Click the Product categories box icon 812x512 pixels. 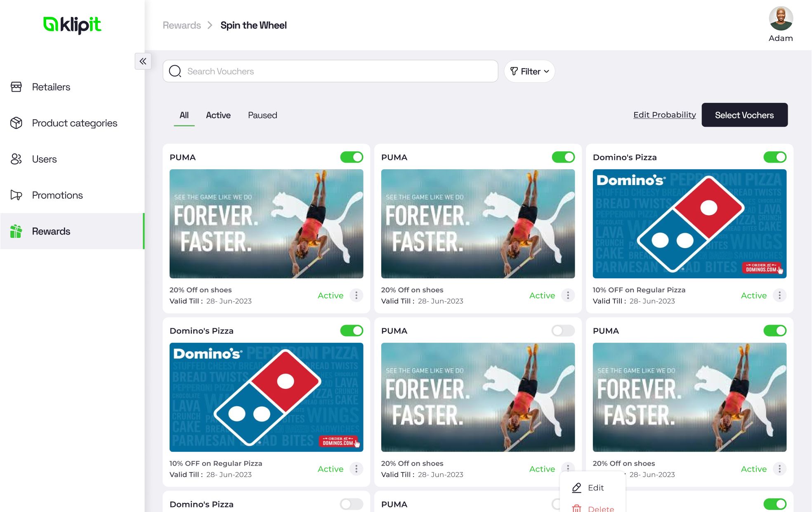[x=16, y=123]
